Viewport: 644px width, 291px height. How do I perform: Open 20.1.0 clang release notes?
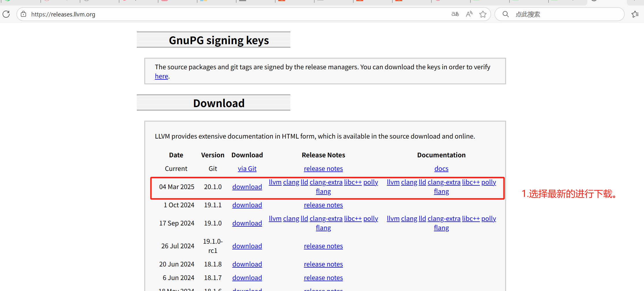coord(291,182)
